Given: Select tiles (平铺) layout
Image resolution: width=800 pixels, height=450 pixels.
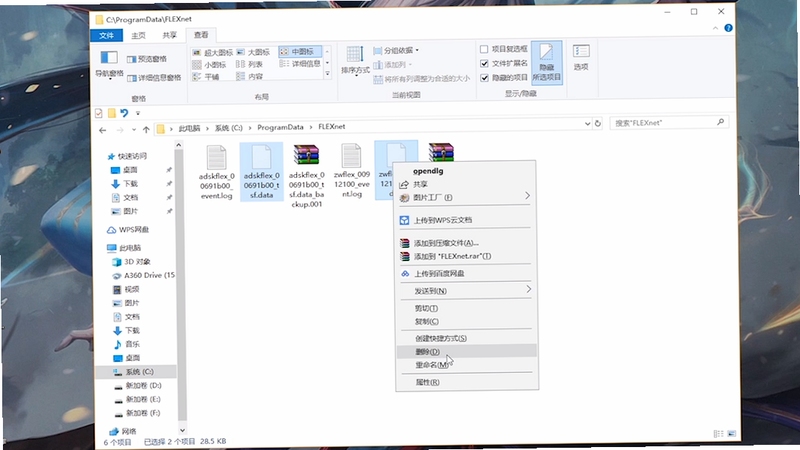Looking at the screenshot, I should coord(206,77).
